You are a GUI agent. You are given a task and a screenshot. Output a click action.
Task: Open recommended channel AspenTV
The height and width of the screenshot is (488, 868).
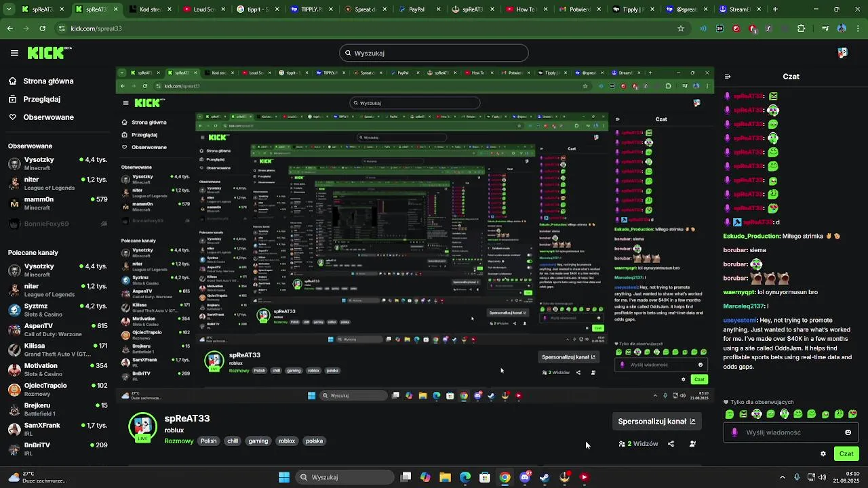[x=57, y=329]
